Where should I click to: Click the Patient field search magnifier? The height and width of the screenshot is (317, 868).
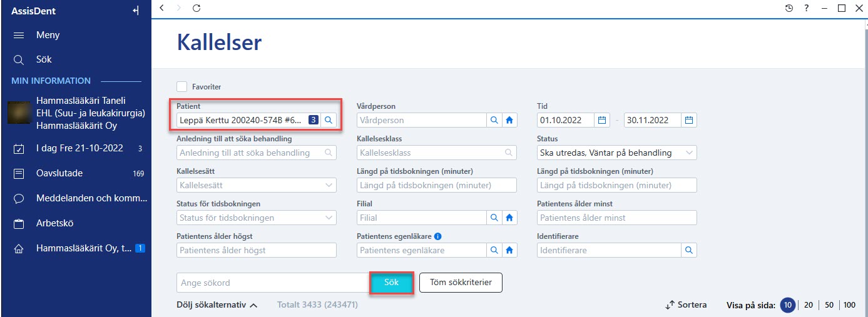tap(329, 120)
